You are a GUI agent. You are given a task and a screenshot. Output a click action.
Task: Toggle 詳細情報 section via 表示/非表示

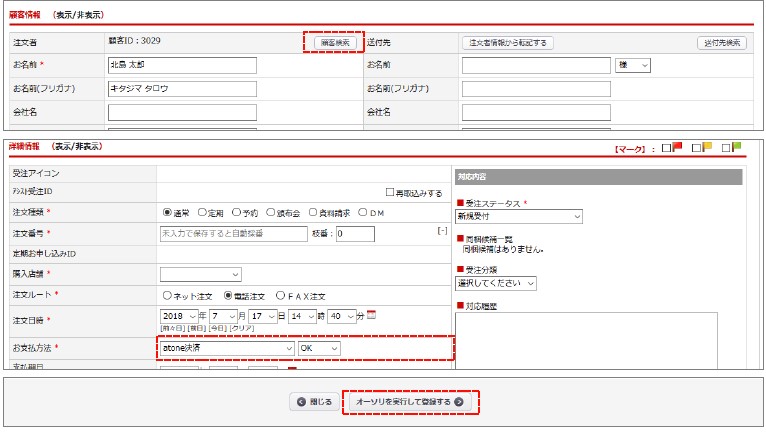pos(77,147)
